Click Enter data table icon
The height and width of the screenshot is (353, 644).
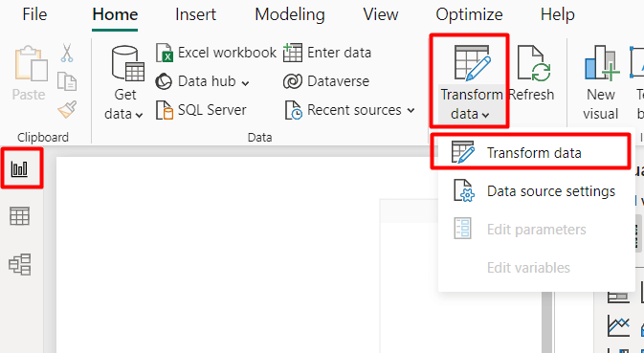[293, 53]
